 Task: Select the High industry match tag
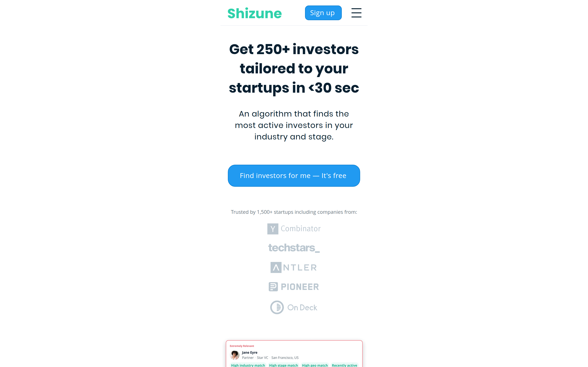coord(248,365)
